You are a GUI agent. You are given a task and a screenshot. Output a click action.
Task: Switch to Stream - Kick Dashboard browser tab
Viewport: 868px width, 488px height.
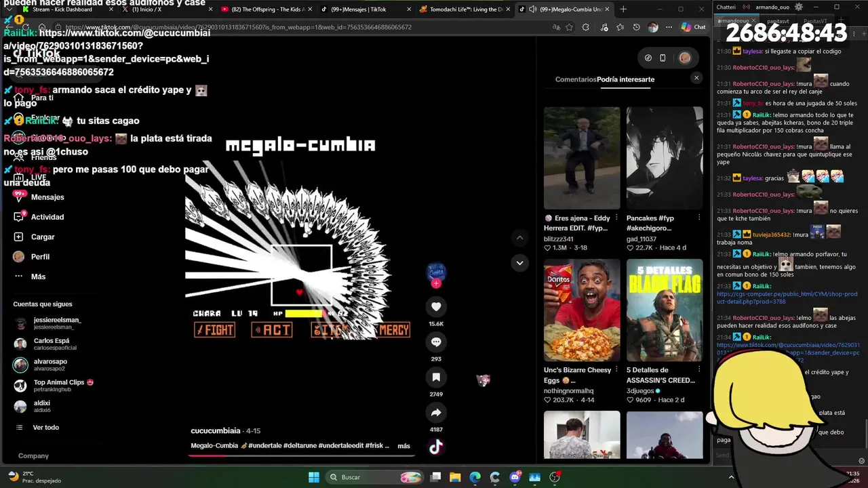coord(62,9)
